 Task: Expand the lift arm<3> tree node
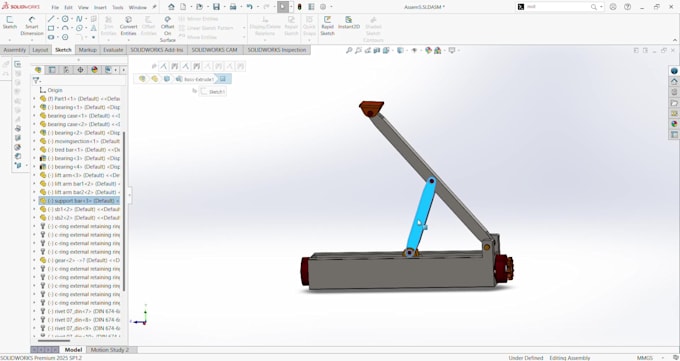tap(35, 175)
